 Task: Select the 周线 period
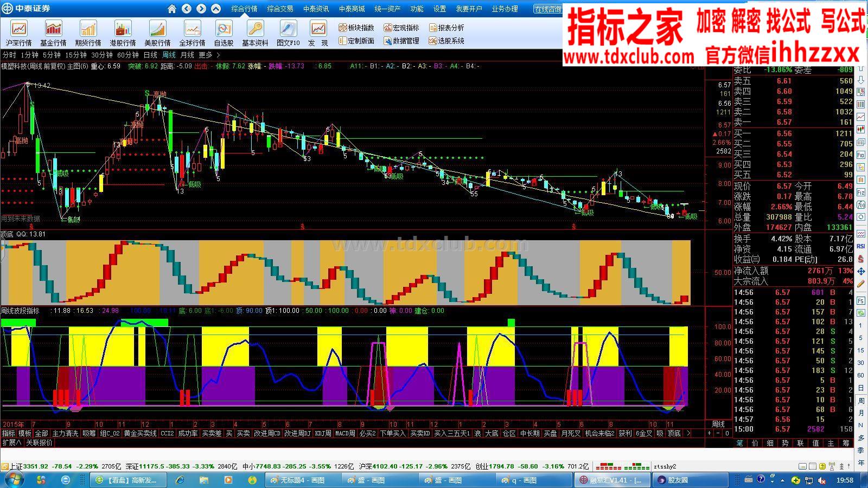tap(169, 55)
